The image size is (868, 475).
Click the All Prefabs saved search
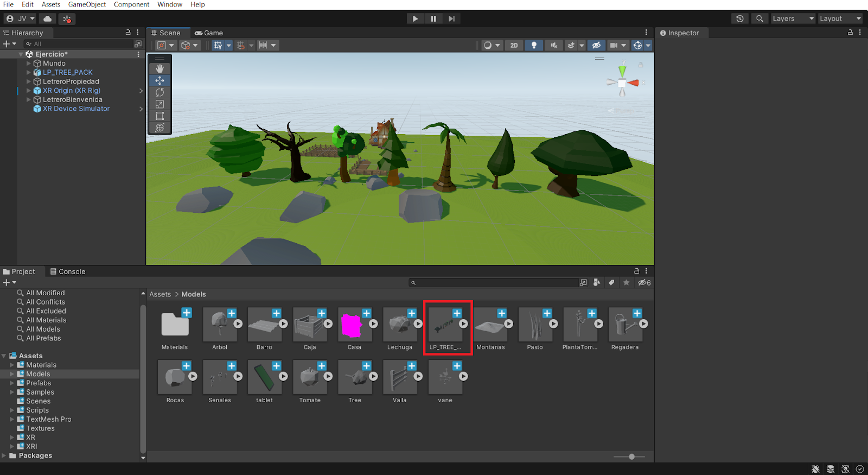[x=43, y=338]
